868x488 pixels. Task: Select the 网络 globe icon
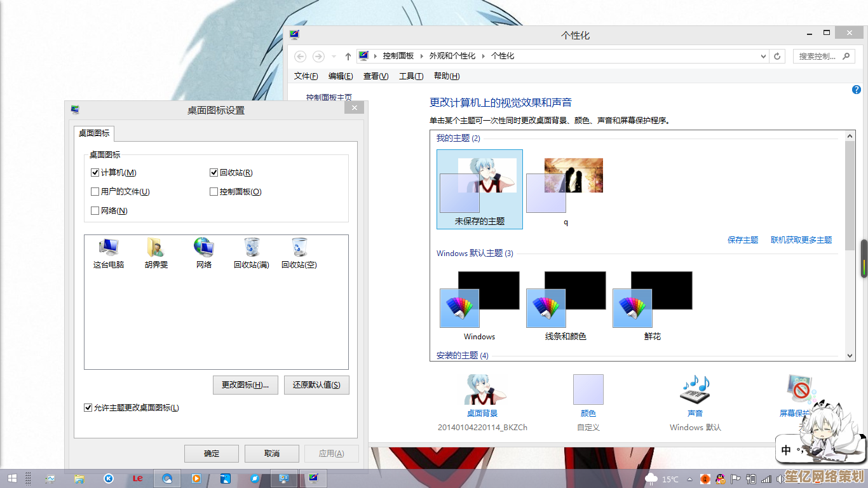[x=203, y=248]
